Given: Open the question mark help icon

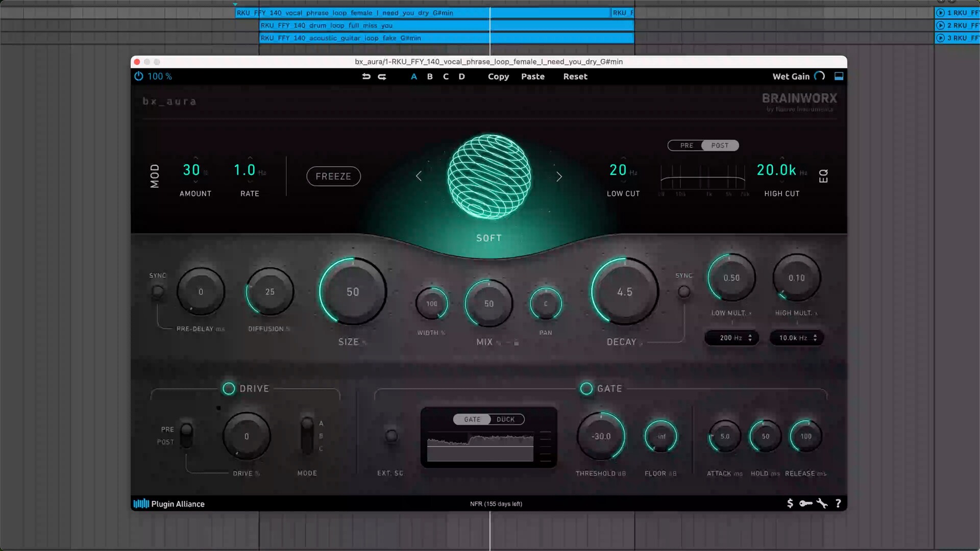Looking at the screenshot, I should [x=838, y=504].
